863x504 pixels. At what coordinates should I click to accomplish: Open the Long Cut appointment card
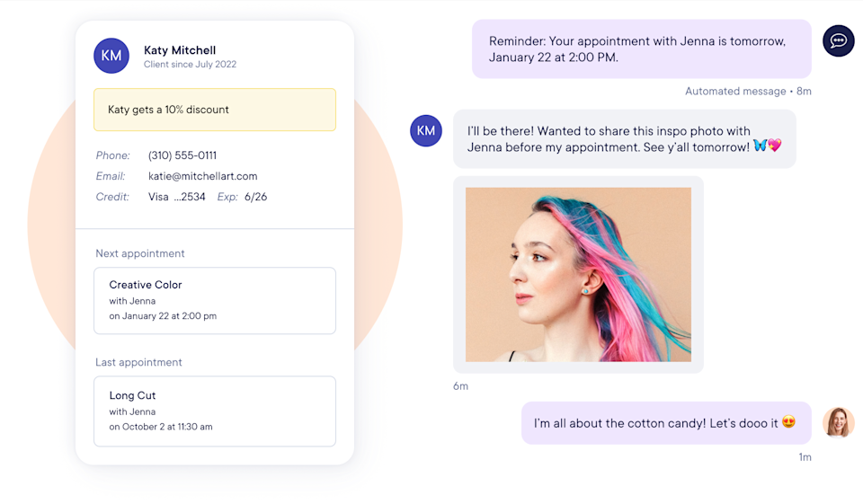pos(215,411)
